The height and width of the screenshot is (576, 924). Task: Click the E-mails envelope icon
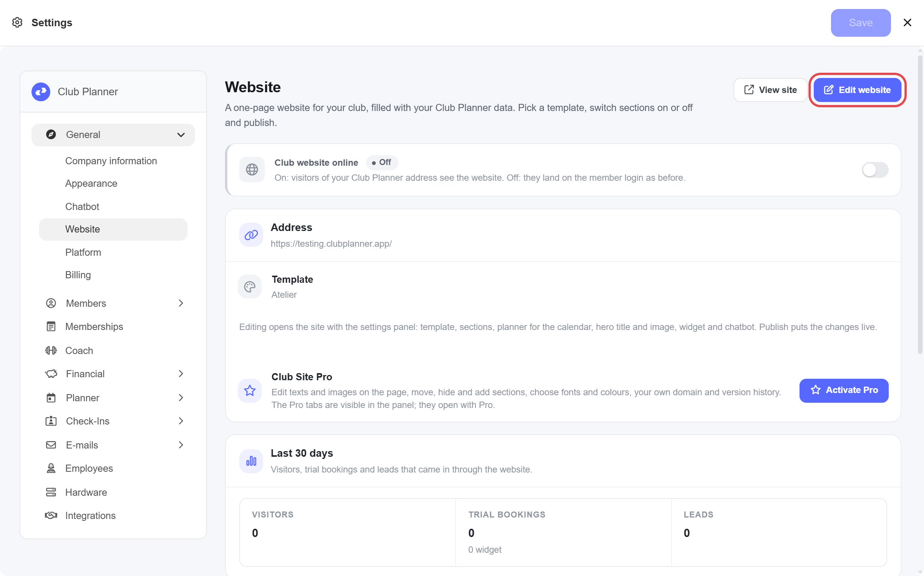51,445
